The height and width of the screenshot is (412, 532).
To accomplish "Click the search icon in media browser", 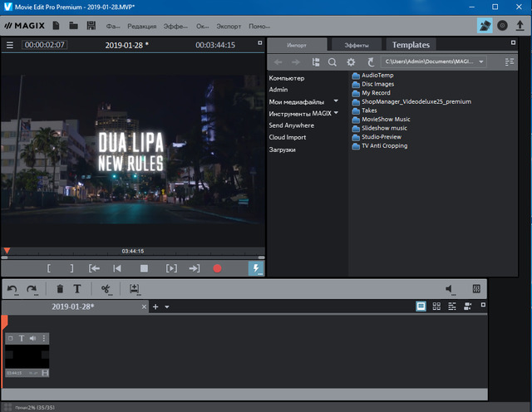I will click(332, 61).
